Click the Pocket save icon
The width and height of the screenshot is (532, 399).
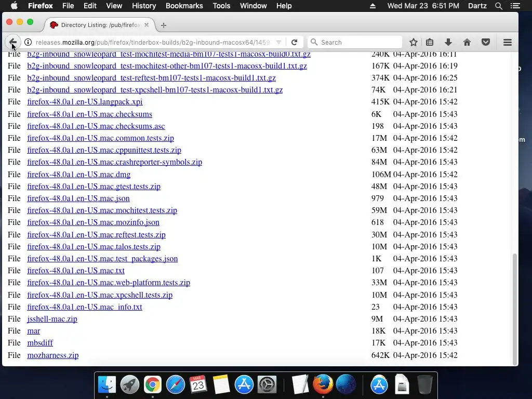(x=486, y=42)
